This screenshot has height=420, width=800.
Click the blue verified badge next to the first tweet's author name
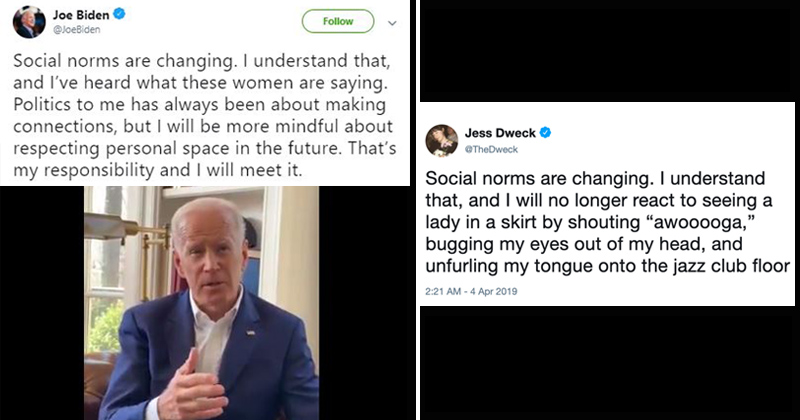[x=119, y=14]
